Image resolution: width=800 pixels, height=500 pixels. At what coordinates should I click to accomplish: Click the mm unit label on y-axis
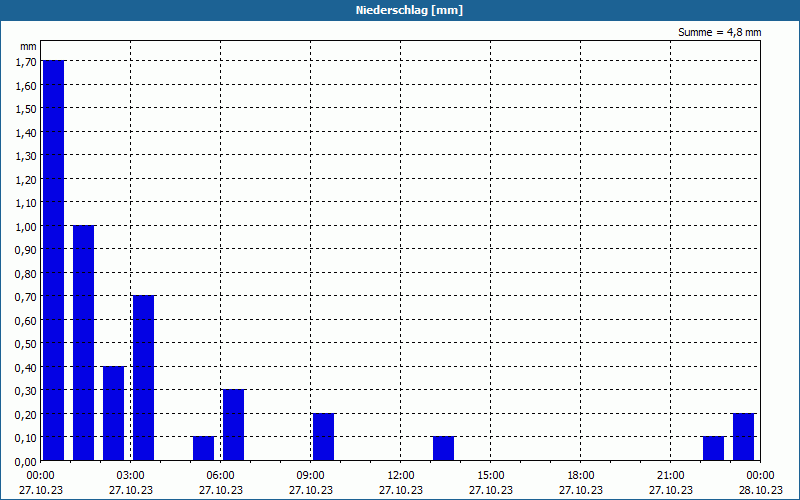click(x=28, y=46)
